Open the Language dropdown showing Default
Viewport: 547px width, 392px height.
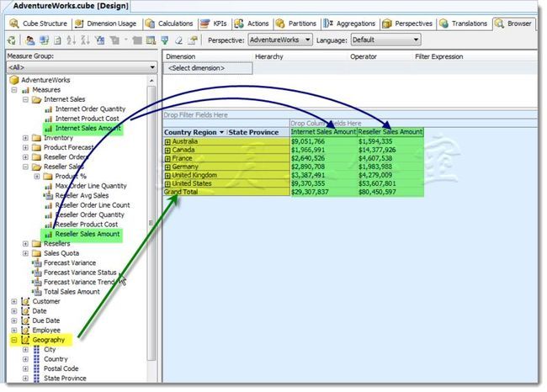pyautogui.click(x=385, y=40)
